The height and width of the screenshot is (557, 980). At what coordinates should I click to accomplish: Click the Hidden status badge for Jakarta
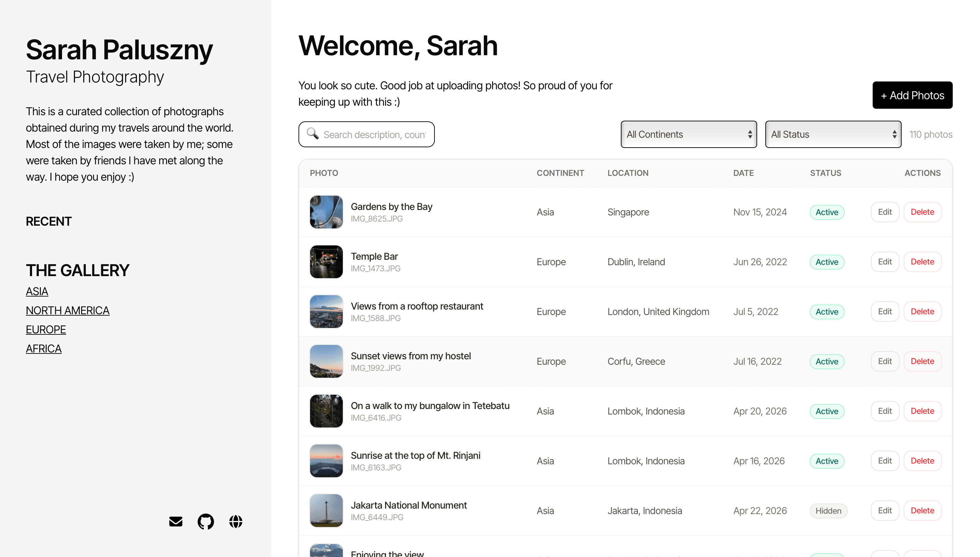pyautogui.click(x=828, y=511)
